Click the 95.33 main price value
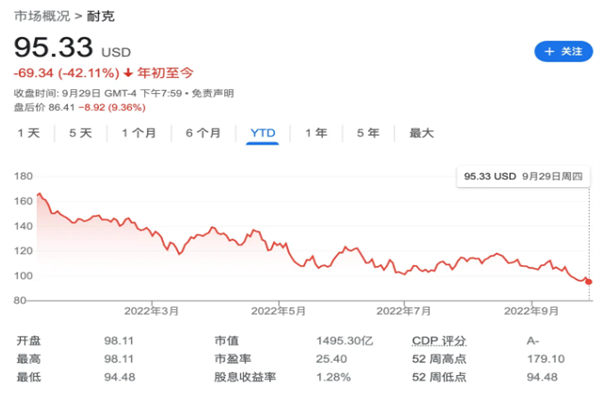 coord(53,47)
